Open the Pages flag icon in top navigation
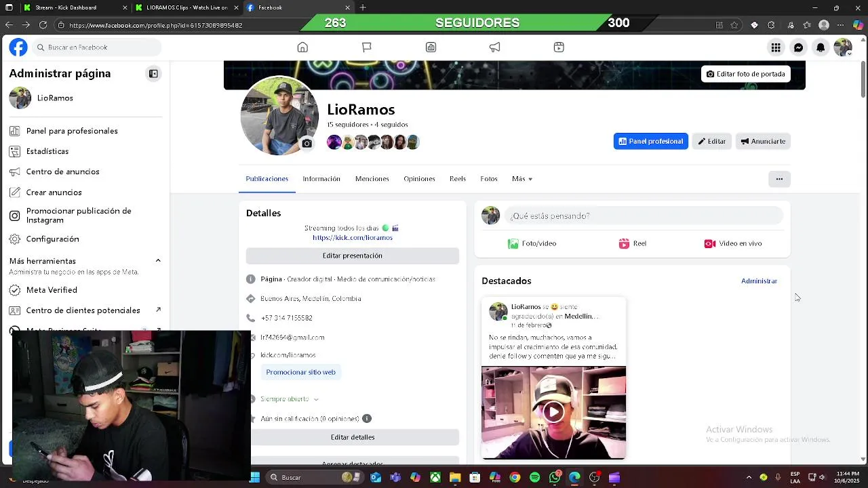This screenshot has width=868, height=488. [x=367, y=47]
